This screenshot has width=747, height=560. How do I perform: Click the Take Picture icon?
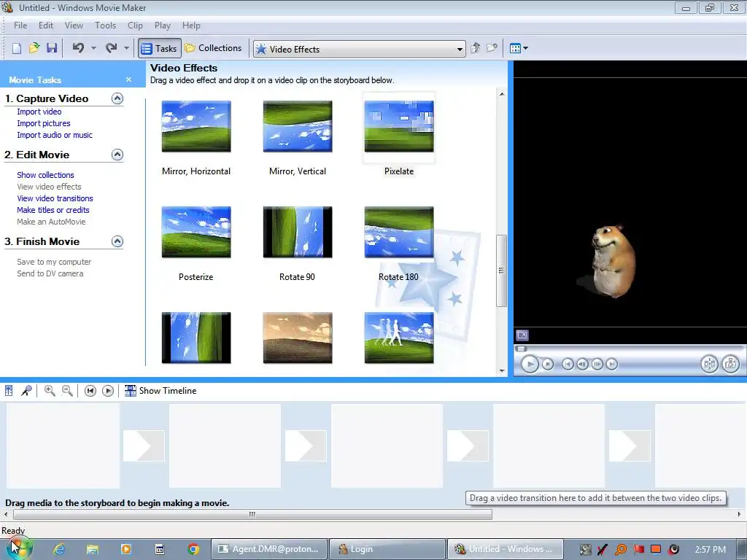click(x=730, y=365)
